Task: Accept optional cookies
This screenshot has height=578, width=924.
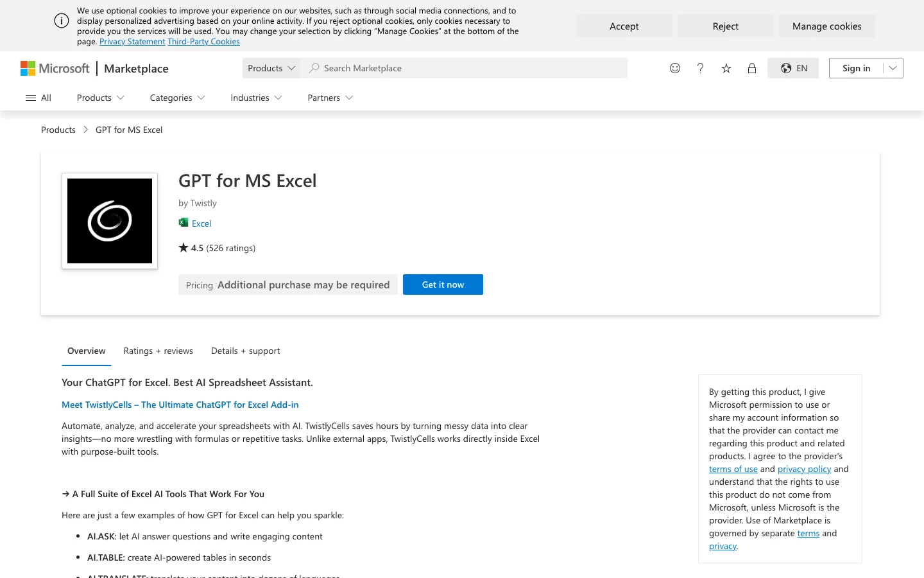Action: click(624, 26)
